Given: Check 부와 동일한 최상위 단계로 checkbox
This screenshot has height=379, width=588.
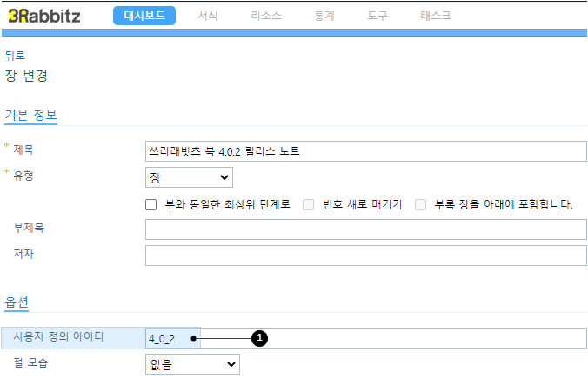Looking at the screenshot, I should click(151, 204).
